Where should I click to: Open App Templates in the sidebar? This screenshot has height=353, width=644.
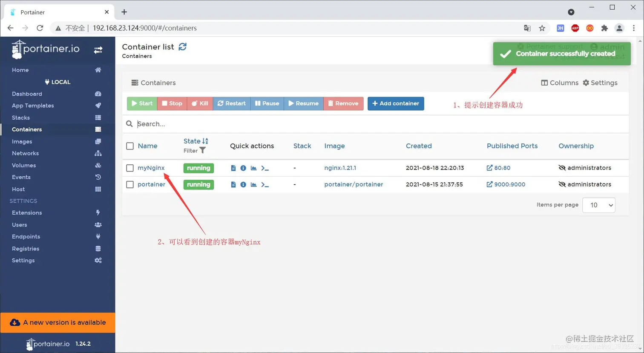pos(57,106)
